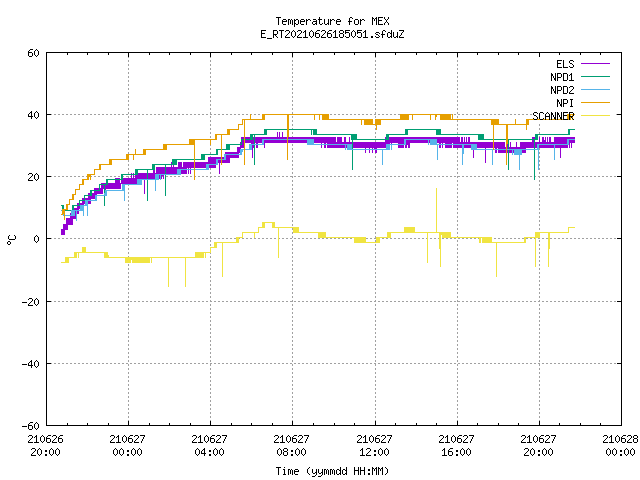Click the x-axis label 210627 04:00
The width and height of the screenshot is (640, 480).
(x=209, y=446)
